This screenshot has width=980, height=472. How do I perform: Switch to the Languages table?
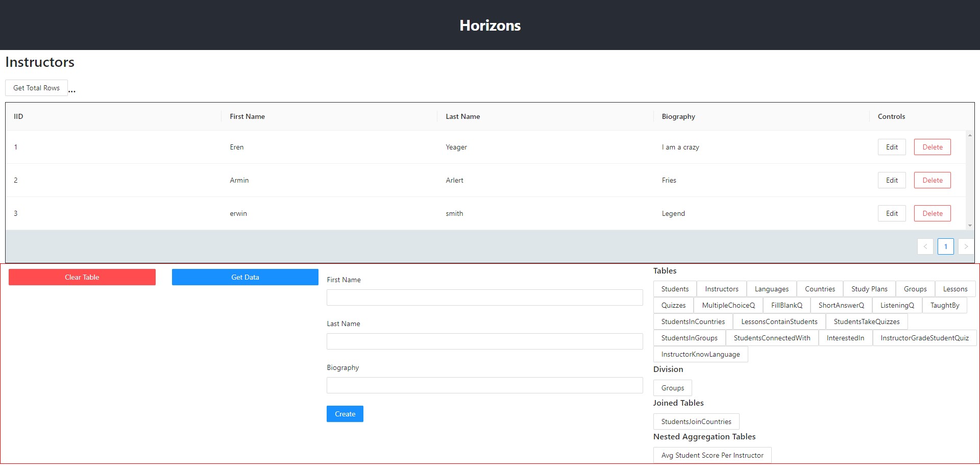771,289
